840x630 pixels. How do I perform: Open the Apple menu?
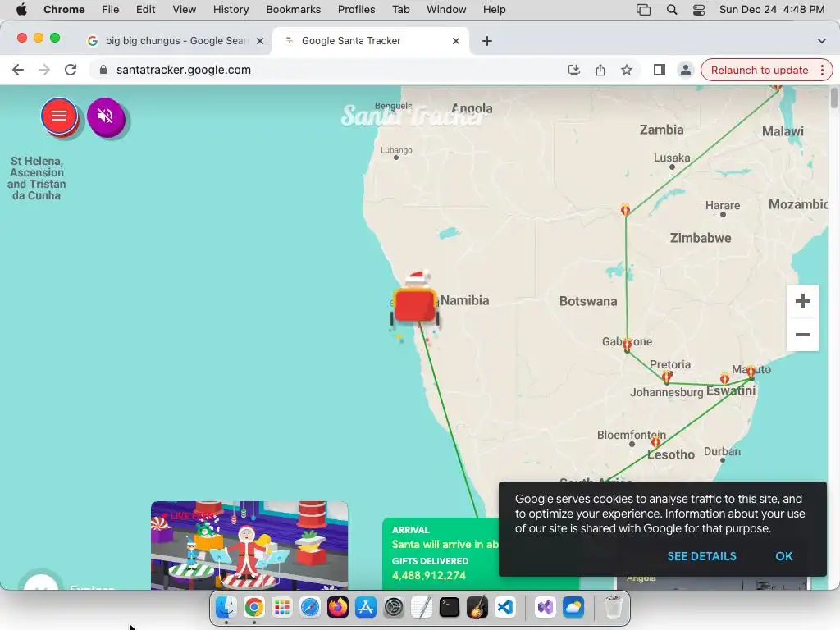pos(21,9)
